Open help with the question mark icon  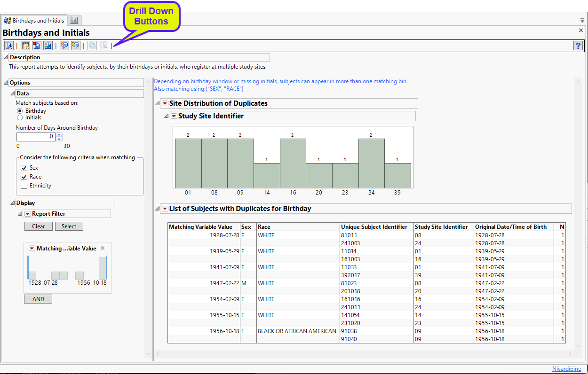[578, 46]
